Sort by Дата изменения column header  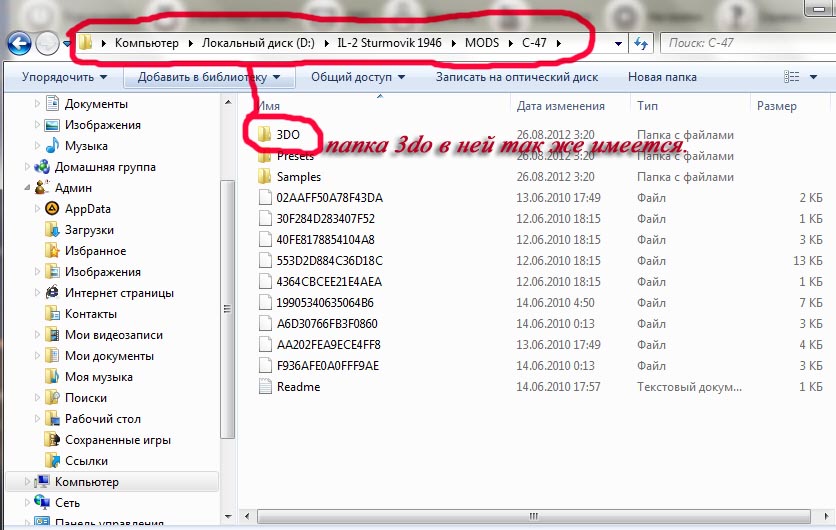coord(560,106)
